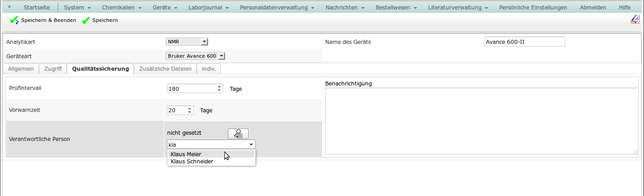This screenshot has height=196, width=644.
Task: Click the Abmelden logout link
Action: click(592, 8)
